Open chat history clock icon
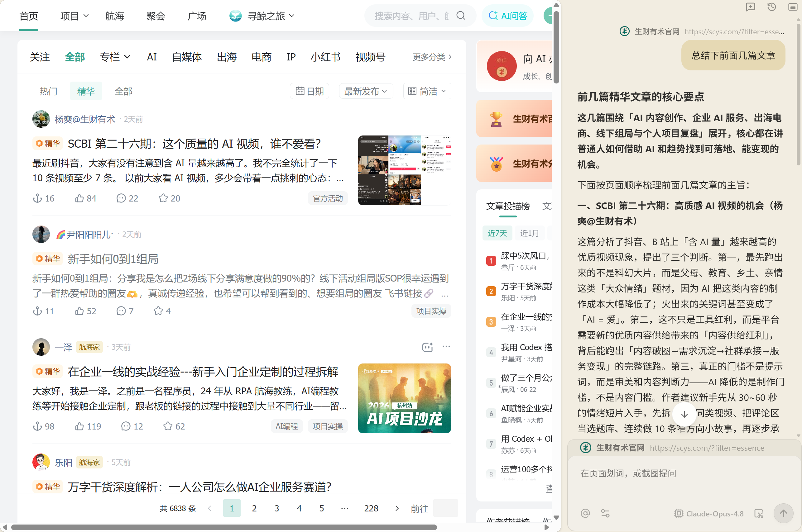 (x=771, y=7)
